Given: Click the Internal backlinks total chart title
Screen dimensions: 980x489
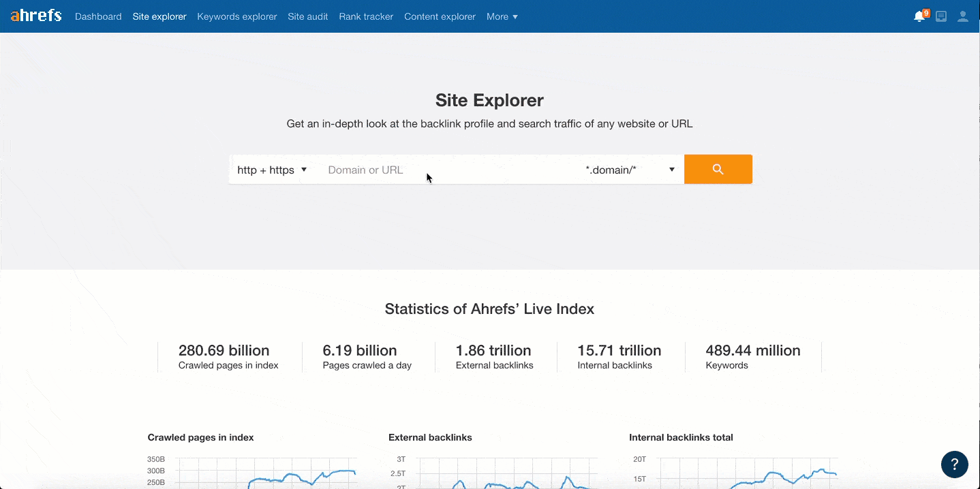Looking at the screenshot, I should point(681,437).
